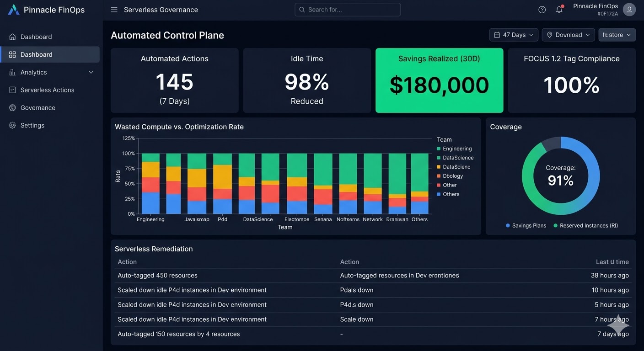Open the Auto-tagged 450 resources row
This screenshot has width=644, height=351.
pos(373,276)
